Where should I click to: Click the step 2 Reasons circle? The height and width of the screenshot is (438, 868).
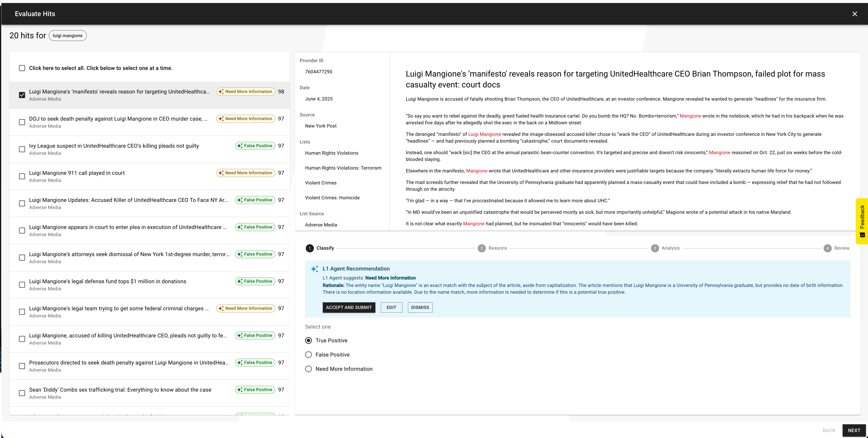point(481,248)
